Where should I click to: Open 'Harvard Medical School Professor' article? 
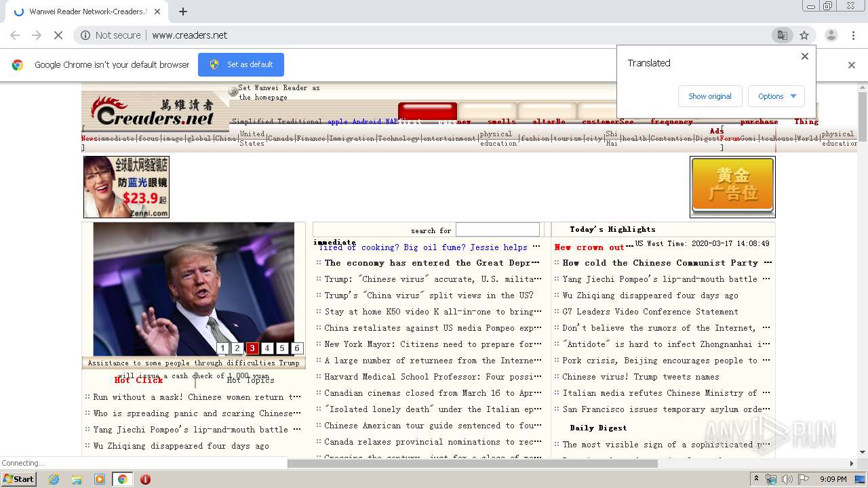pyautogui.click(x=433, y=377)
